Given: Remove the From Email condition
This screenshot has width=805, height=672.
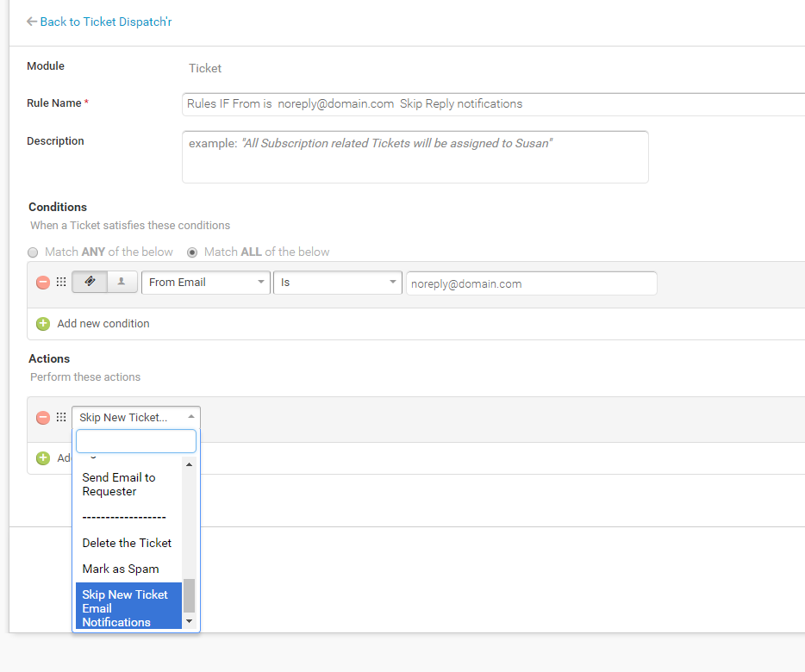Looking at the screenshot, I should click(43, 283).
